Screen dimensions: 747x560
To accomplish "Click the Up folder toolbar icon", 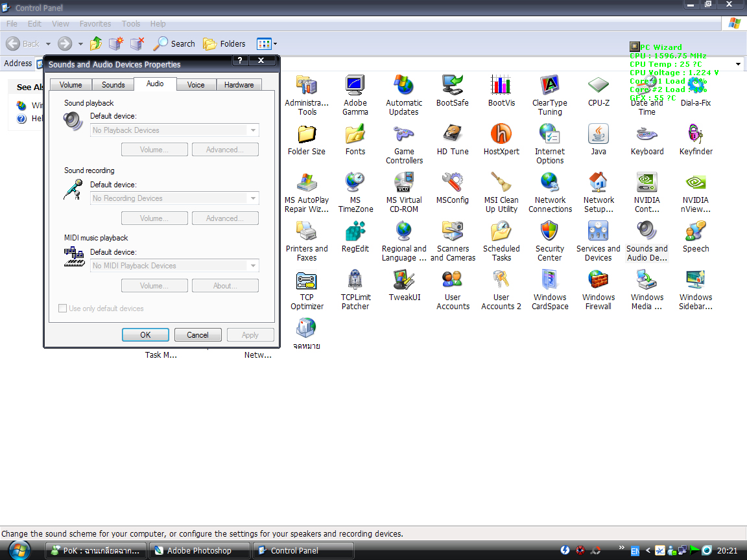I will [96, 43].
